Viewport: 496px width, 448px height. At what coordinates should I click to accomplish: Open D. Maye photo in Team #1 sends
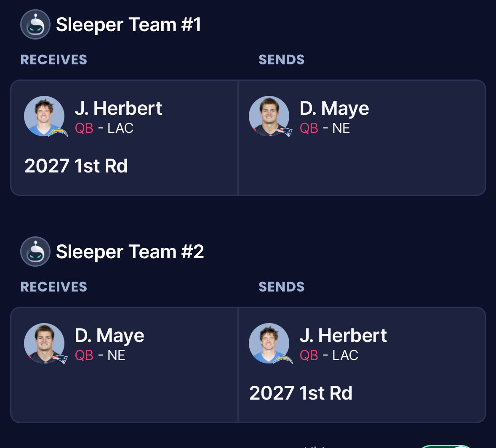pos(269,116)
